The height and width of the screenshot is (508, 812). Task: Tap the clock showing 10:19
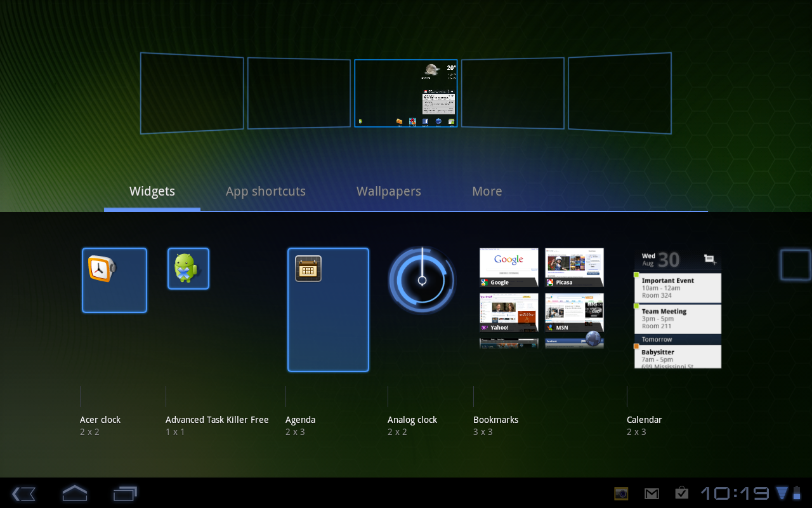(x=735, y=493)
